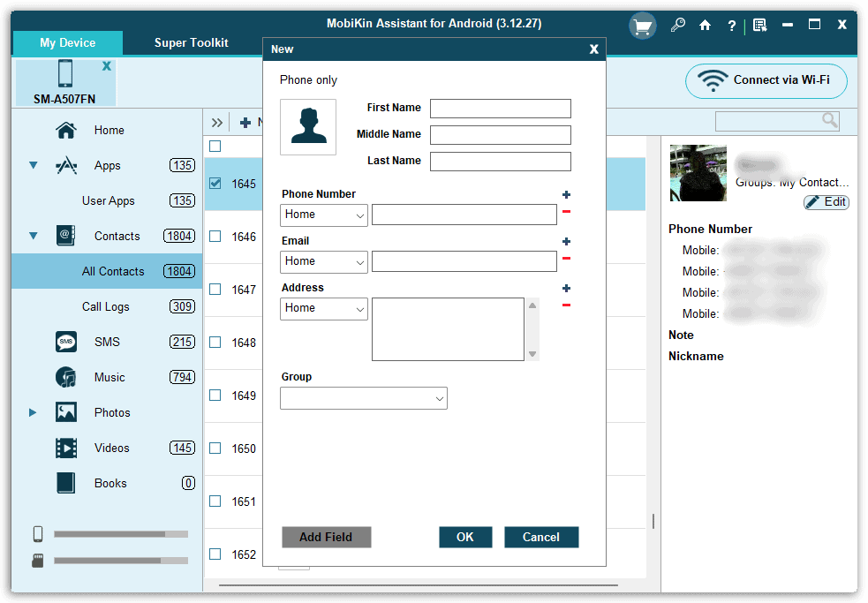Close the New contact dialog
868x603 pixels.
pyautogui.click(x=594, y=49)
